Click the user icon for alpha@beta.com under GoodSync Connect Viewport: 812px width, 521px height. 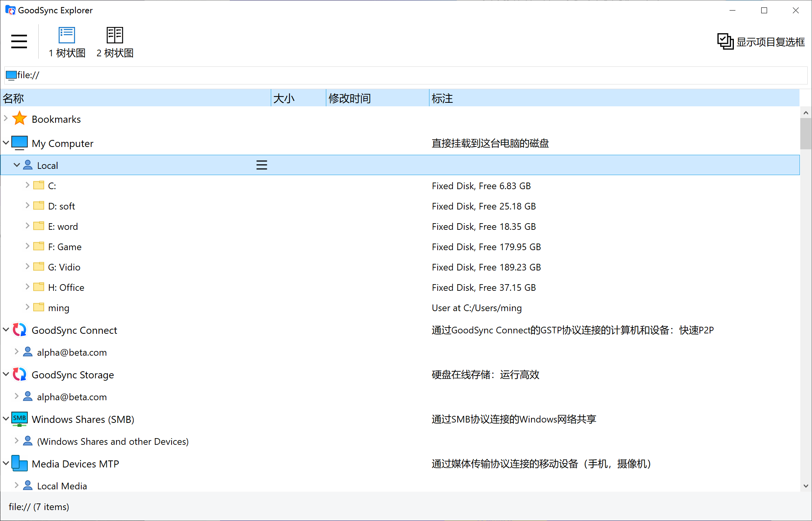[28, 352]
